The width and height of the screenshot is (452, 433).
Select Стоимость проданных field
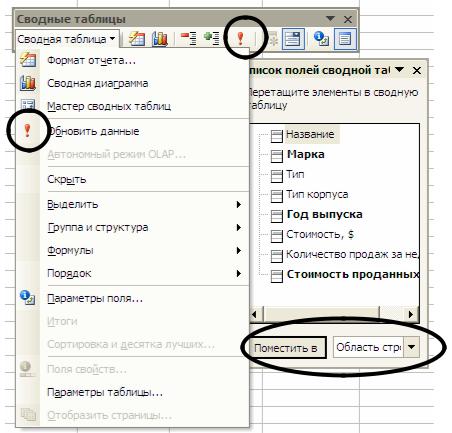[x=353, y=274]
